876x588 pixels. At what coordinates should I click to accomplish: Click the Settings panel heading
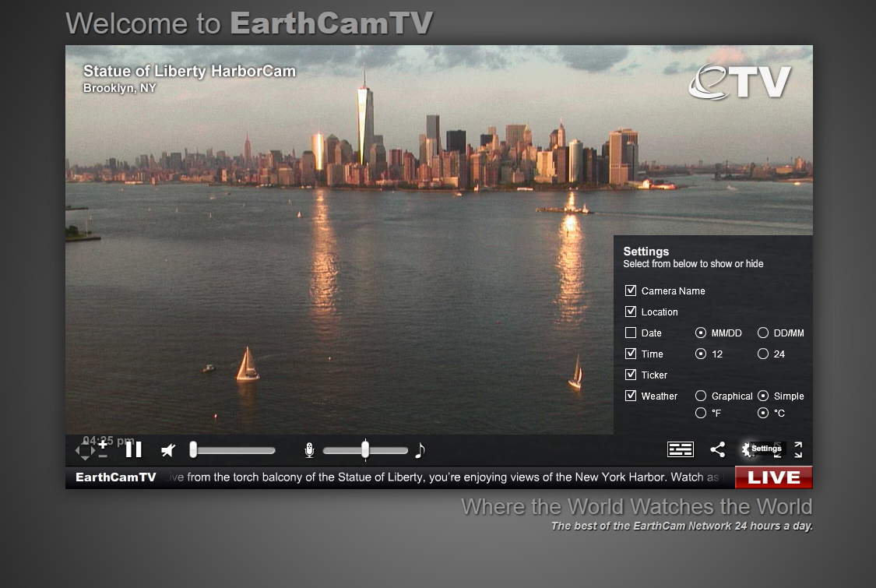tap(646, 252)
